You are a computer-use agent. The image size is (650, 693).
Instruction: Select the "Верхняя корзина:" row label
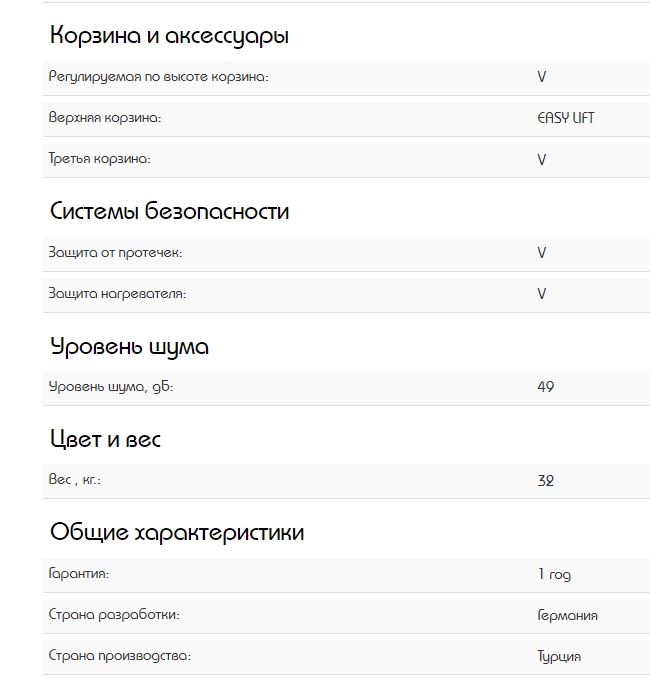(105, 118)
